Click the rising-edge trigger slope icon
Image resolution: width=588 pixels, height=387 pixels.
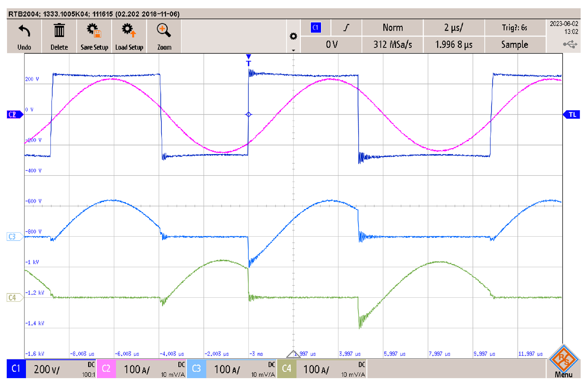point(346,28)
